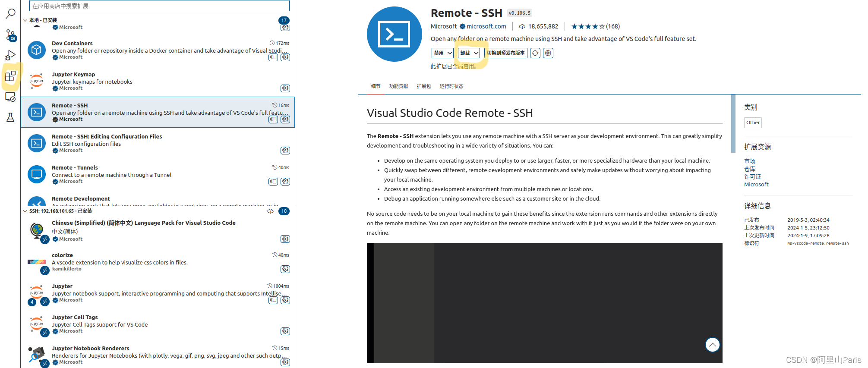This screenshot has width=868, height=368.
Task: Select Jupyter Keymap in the extension list
Action: click(158, 81)
